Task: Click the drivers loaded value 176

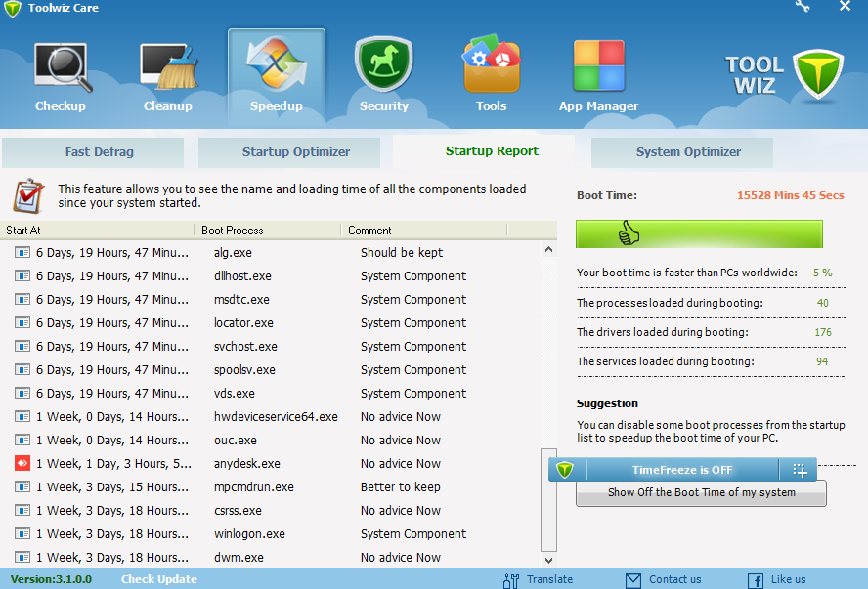Action: pyautogui.click(x=823, y=332)
